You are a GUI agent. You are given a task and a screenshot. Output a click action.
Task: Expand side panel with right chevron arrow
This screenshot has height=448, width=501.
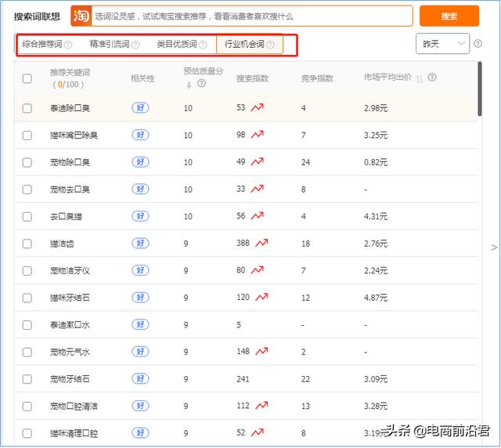click(x=494, y=247)
